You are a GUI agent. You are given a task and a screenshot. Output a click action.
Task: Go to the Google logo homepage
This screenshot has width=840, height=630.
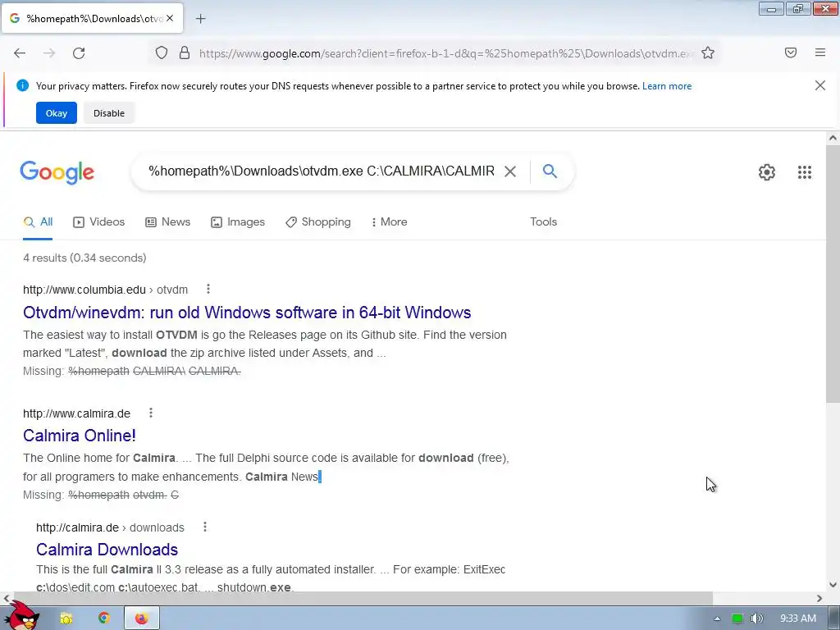[x=57, y=172]
